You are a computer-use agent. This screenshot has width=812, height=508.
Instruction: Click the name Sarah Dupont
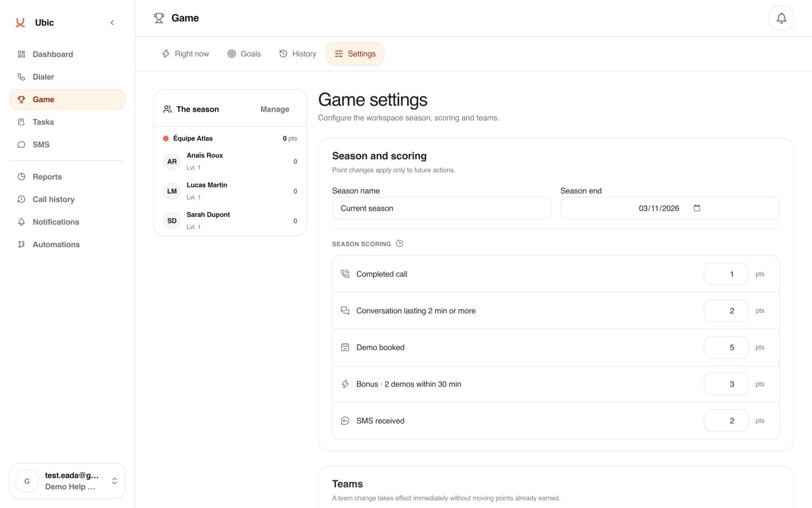point(208,214)
